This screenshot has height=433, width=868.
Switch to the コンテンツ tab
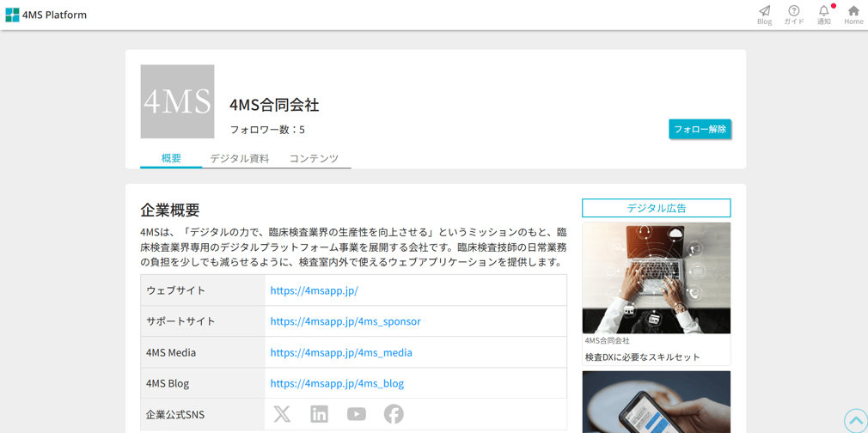click(x=314, y=158)
